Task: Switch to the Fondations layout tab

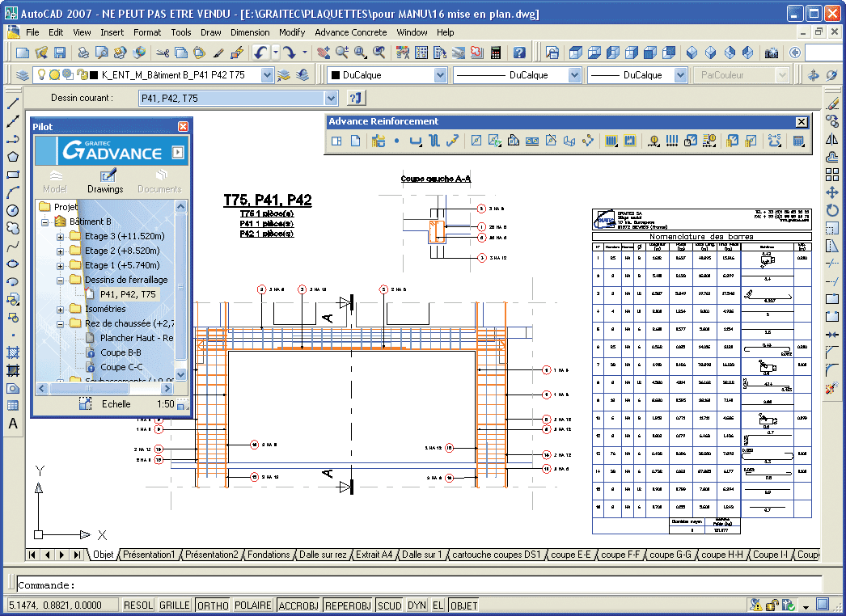Action: tap(269, 555)
